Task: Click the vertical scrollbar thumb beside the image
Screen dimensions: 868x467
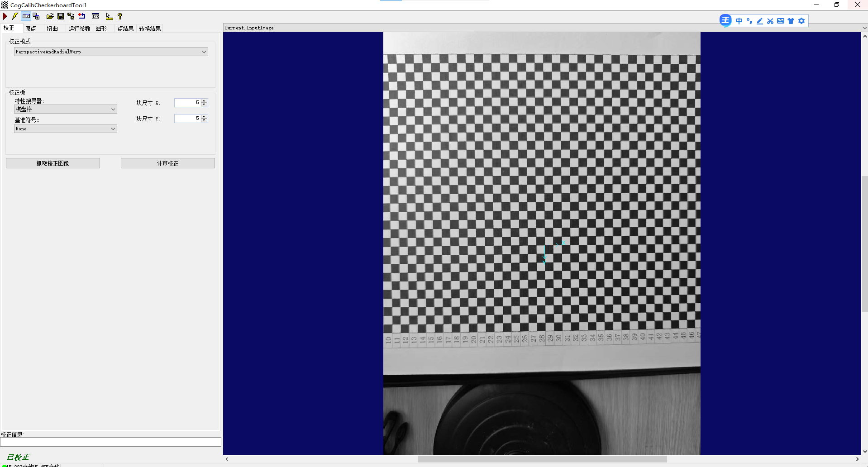Action: coord(864,243)
